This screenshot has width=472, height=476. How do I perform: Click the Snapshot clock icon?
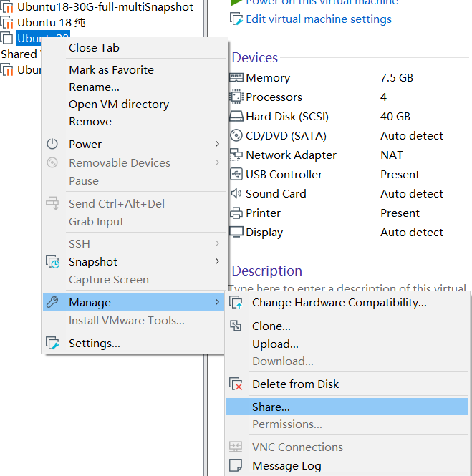[52, 262]
